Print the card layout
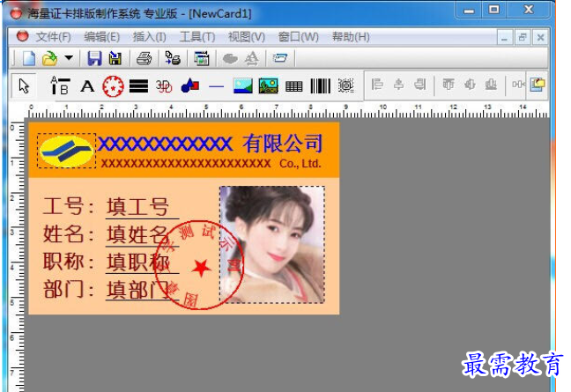The height and width of the screenshot is (392, 571). click(x=145, y=58)
